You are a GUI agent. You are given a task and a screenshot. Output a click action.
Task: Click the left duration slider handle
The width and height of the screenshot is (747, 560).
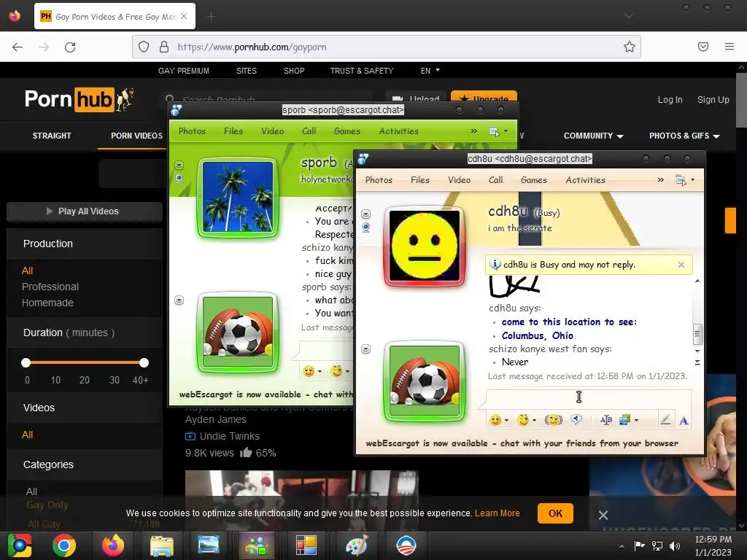point(26,362)
